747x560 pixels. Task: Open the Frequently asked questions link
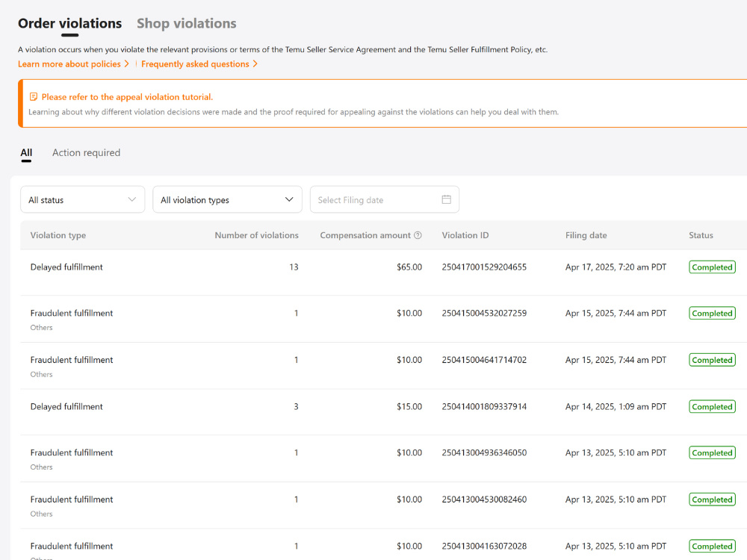(195, 63)
